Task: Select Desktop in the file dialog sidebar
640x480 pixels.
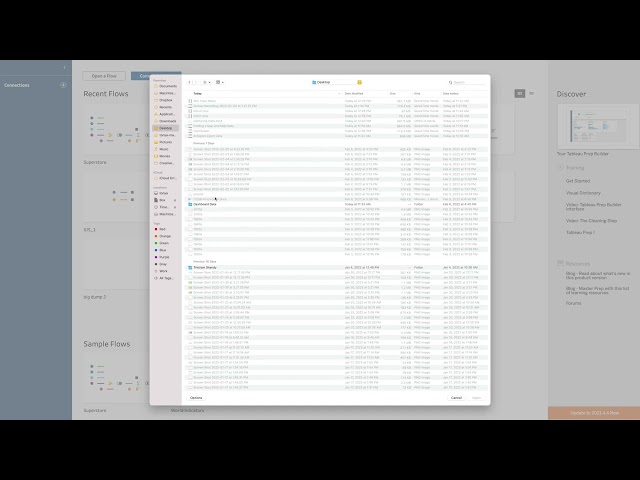Action: pos(165,128)
